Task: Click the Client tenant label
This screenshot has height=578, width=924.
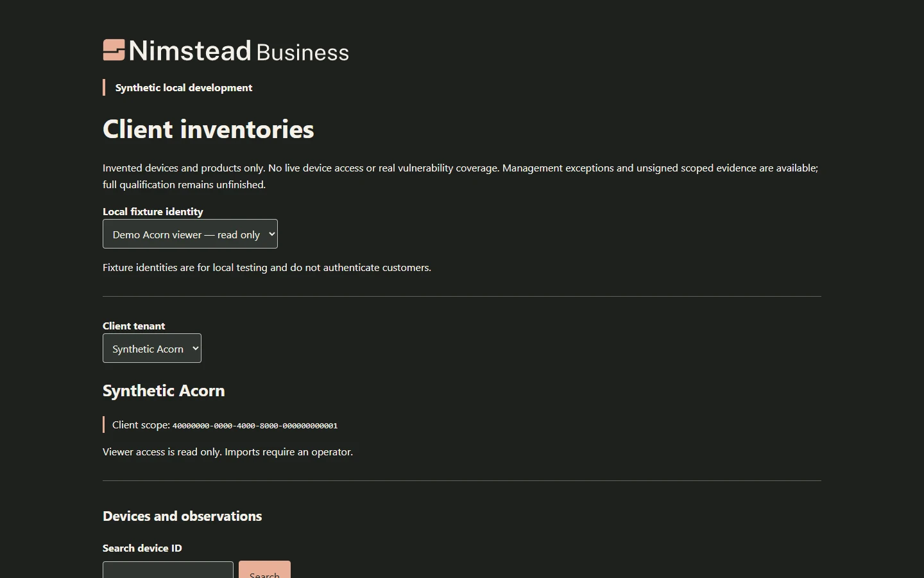Action: 134,326
